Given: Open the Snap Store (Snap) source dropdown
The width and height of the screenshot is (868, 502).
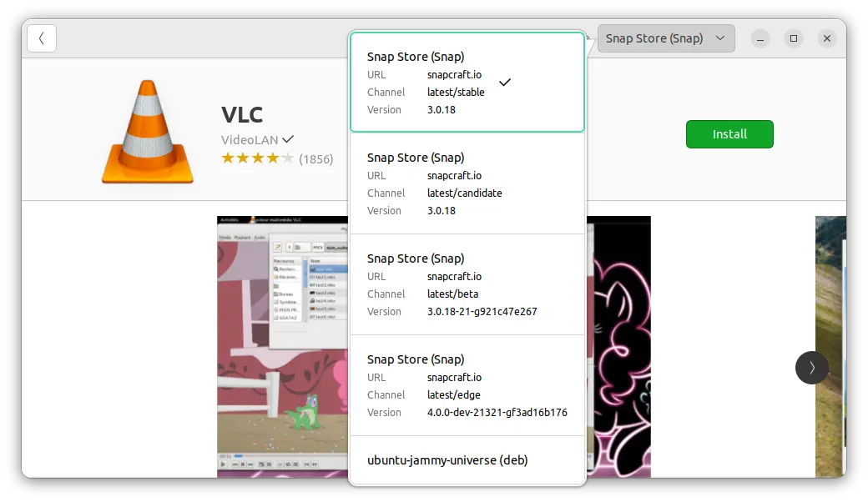Looking at the screenshot, I should coord(666,38).
